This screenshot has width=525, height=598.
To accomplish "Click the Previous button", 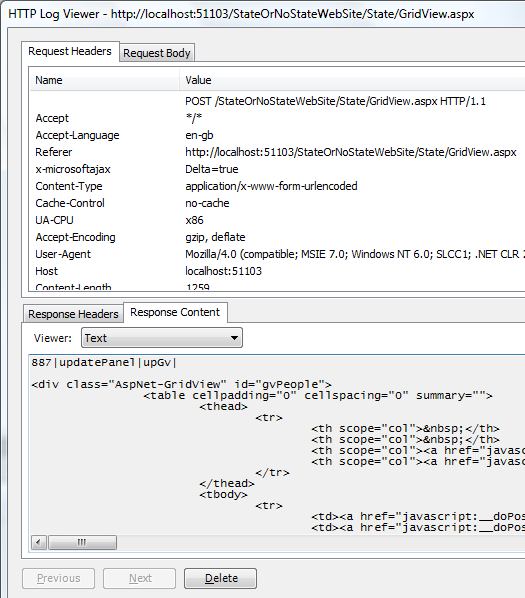I will pyautogui.click(x=58, y=578).
